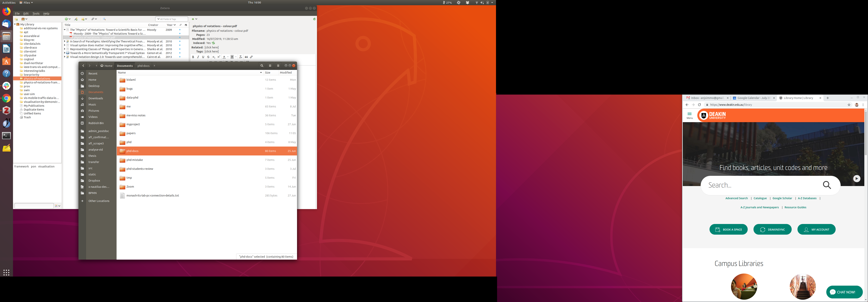Open Zotero Advanced Search magnifier icon
This screenshot has height=302, width=868.
(104, 19)
